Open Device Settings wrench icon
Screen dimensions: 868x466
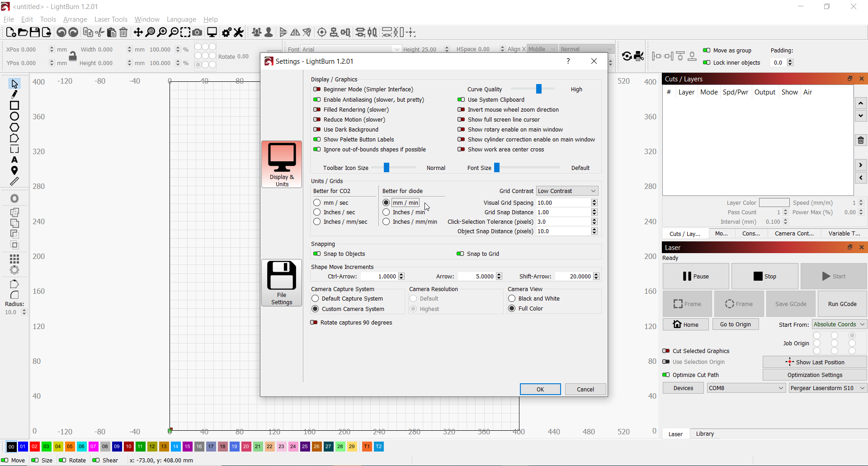point(239,32)
